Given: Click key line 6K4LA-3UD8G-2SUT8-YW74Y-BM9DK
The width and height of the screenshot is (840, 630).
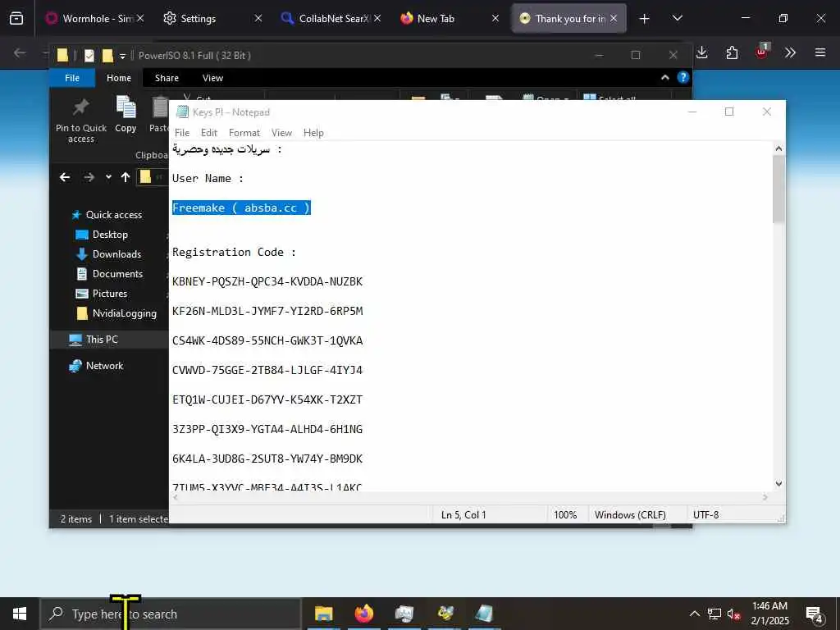Looking at the screenshot, I should [267, 459].
